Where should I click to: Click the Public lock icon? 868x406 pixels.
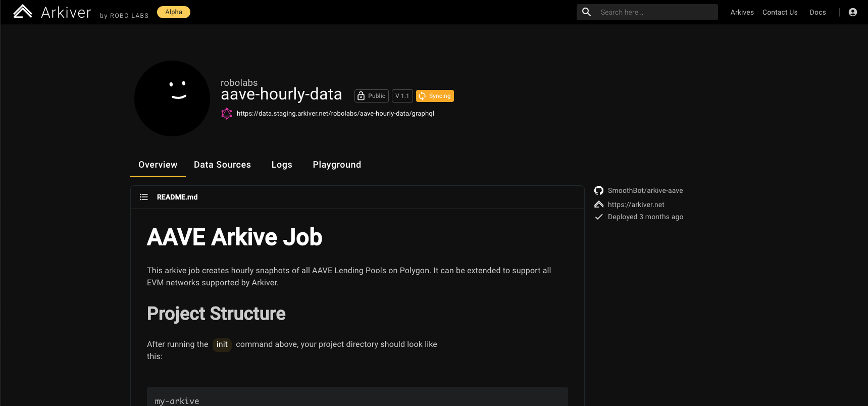coord(361,96)
